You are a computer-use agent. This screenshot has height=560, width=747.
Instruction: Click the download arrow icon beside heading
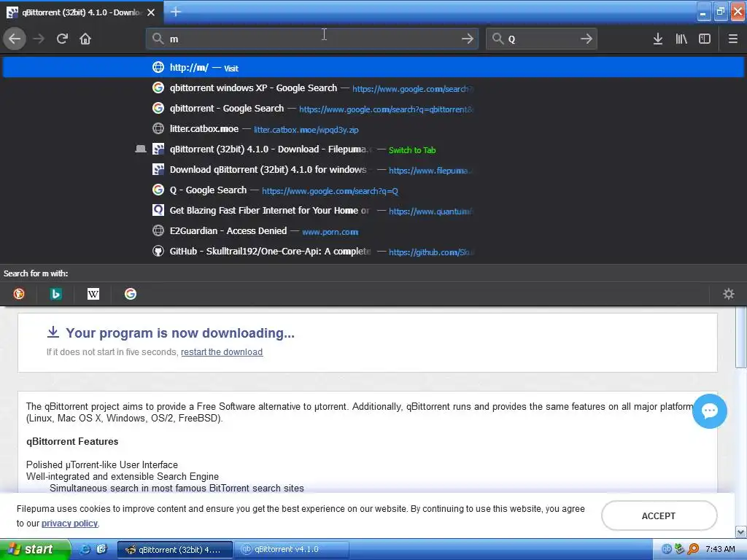(53, 332)
